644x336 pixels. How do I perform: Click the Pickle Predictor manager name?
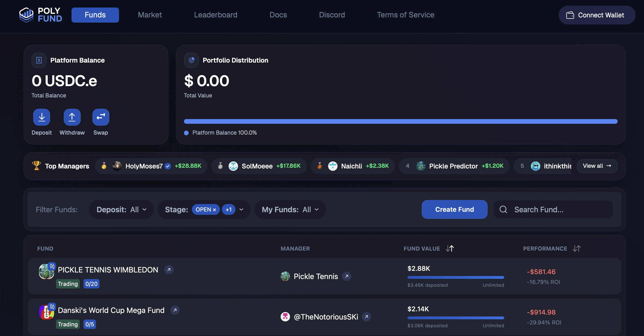[453, 166]
